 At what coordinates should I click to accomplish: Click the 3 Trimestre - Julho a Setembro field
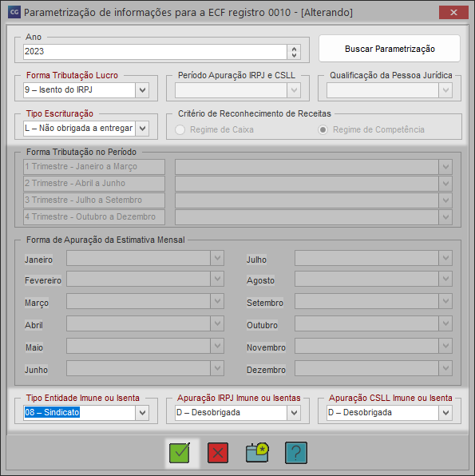pyautogui.click(x=94, y=200)
